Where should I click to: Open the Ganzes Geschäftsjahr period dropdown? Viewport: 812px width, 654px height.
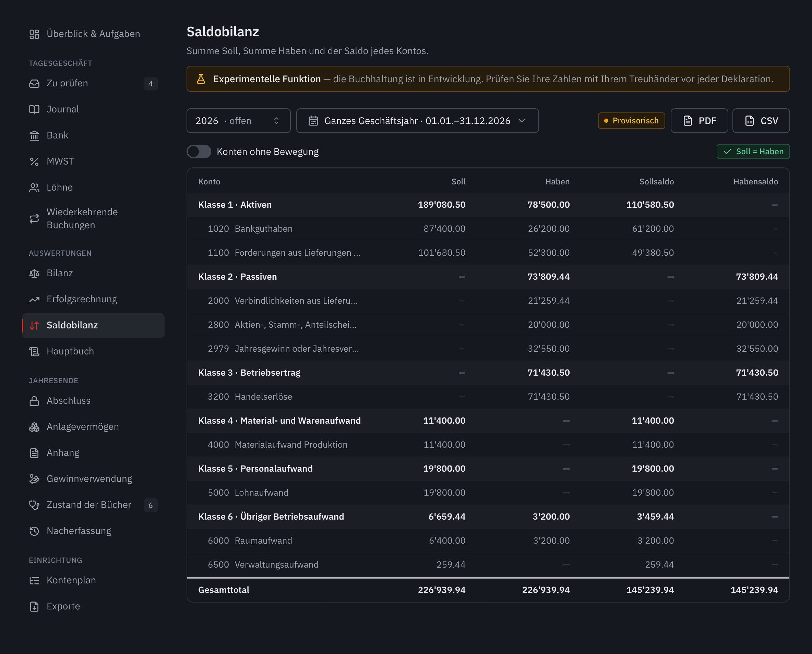[x=418, y=121]
